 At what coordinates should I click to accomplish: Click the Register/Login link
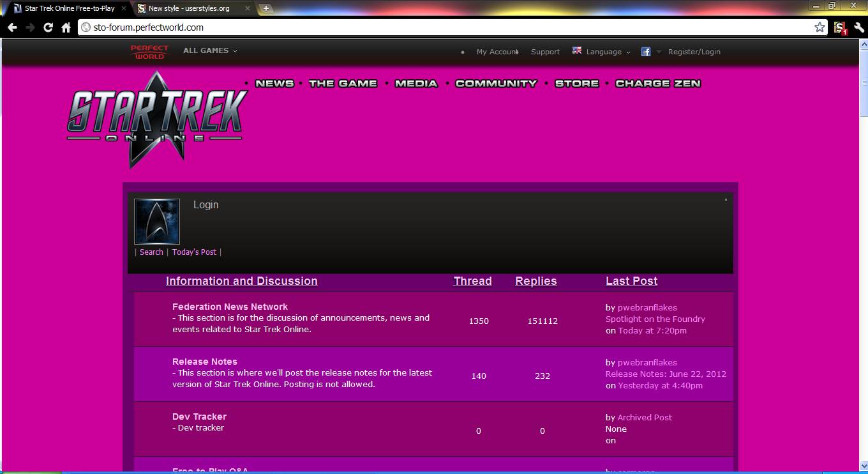point(694,52)
